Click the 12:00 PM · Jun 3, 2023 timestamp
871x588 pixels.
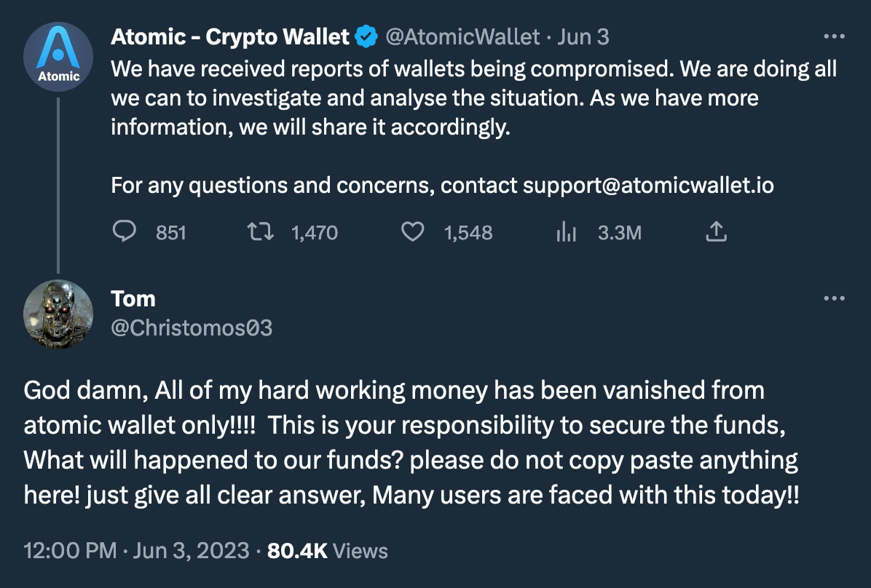tap(137, 550)
